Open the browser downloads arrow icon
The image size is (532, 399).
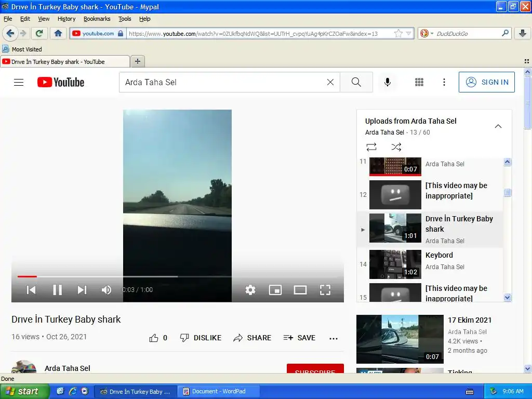click(x=523, y=33)
